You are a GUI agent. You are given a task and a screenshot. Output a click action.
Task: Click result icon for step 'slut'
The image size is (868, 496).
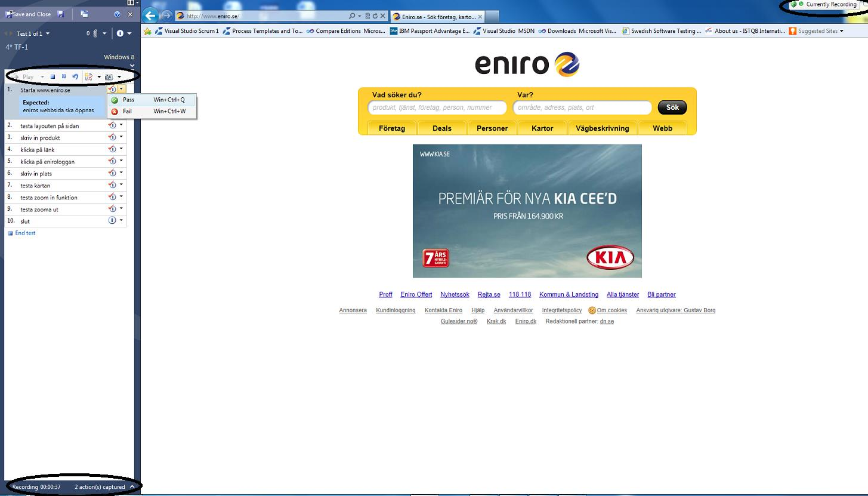tap(112, 221)
